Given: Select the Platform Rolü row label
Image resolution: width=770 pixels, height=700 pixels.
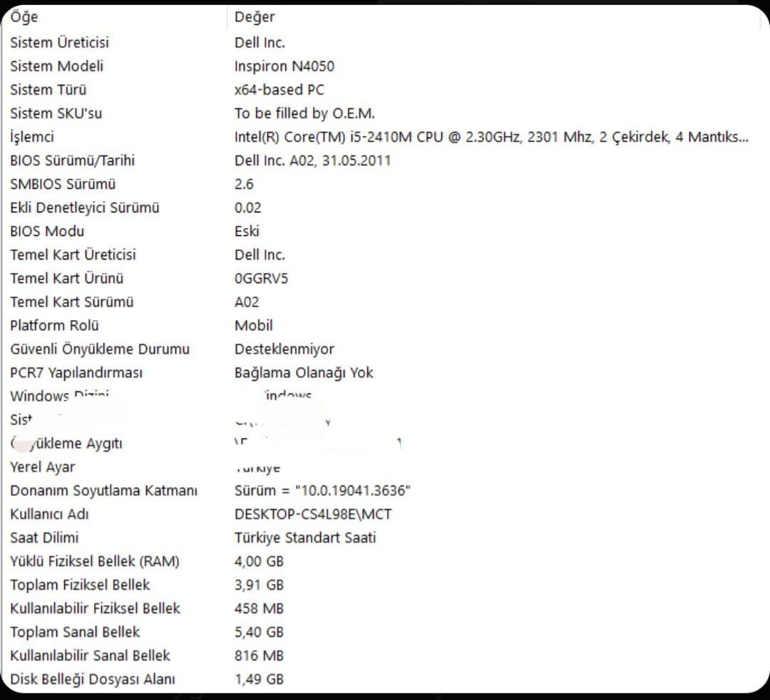Looking at the screenshot, I should [54, 326].
